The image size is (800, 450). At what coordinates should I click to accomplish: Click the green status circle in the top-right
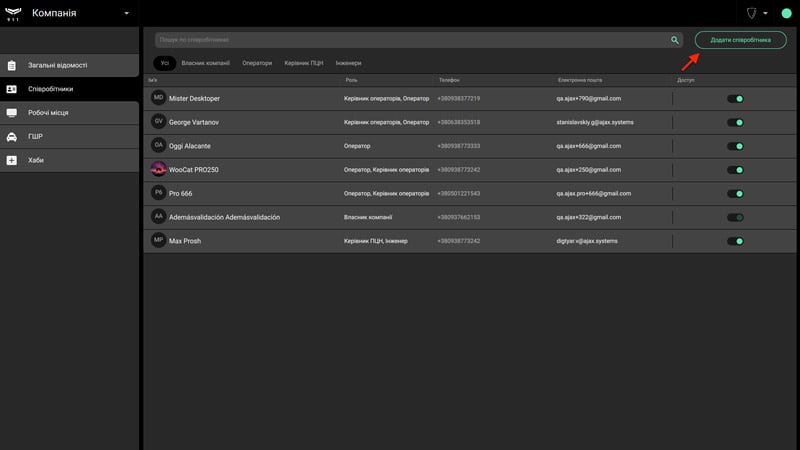(786, 13)
